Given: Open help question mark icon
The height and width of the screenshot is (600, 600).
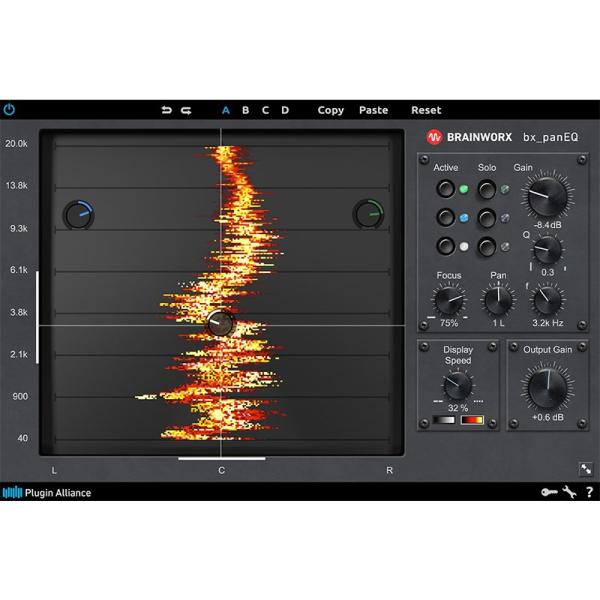Looking at the screenshot, I should pyautogui.click(x=590, y=492).
